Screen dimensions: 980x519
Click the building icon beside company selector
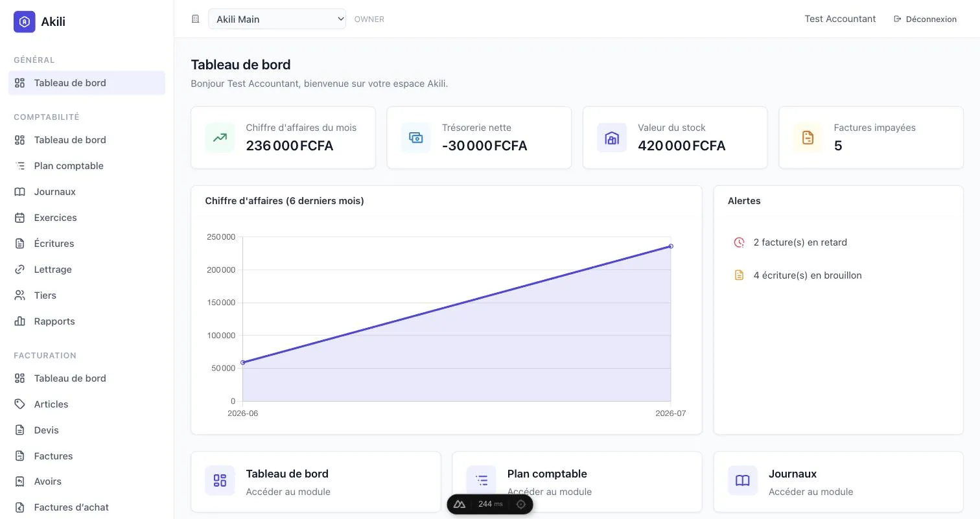(x=195, y=19)
